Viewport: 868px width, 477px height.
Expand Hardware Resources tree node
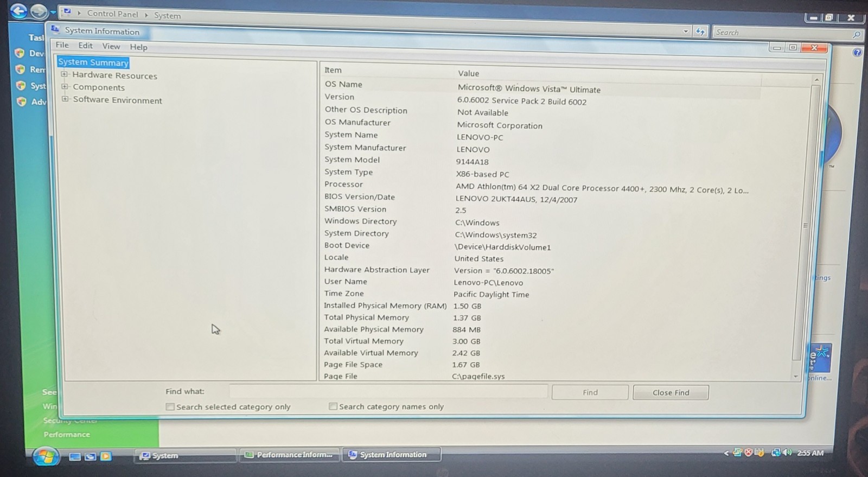pyautogui.click(x=65, y=74)
